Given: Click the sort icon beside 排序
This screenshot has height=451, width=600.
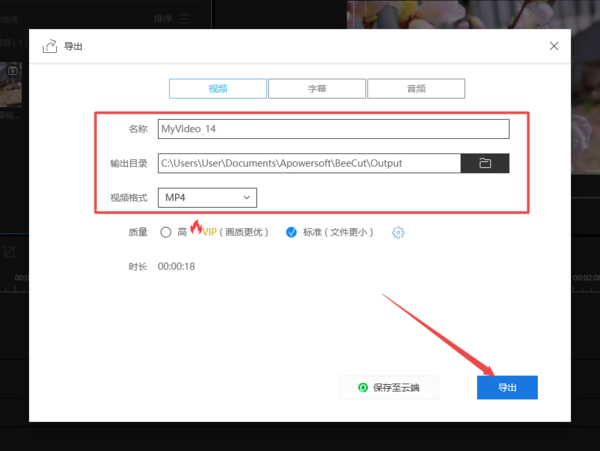Looking at the screenshot, I should click(184, 18).
